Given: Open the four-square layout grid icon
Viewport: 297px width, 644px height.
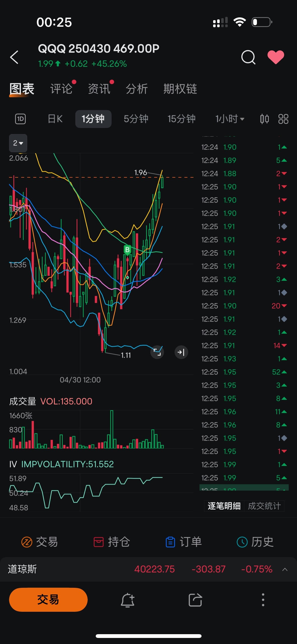Looking at the screenshot, I should click(x=283, y=119).
